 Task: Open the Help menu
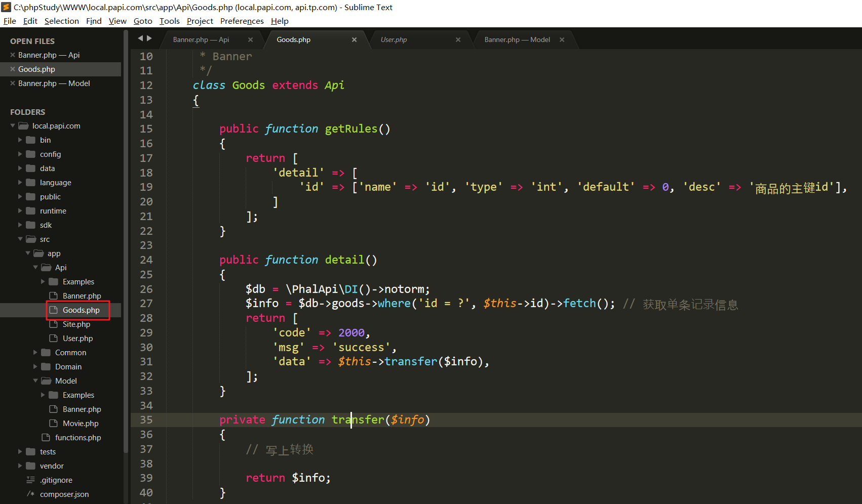pyautogui.click(x=280, y=21)
